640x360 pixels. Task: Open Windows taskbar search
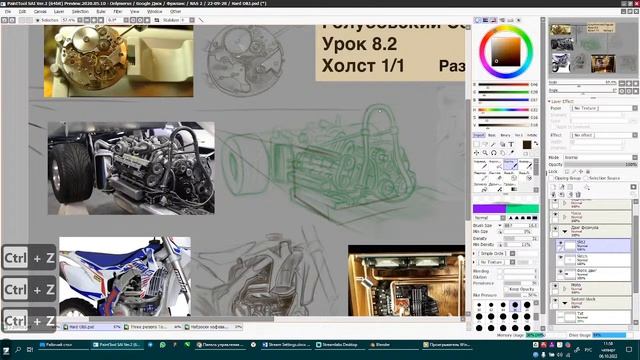(18, 350)
